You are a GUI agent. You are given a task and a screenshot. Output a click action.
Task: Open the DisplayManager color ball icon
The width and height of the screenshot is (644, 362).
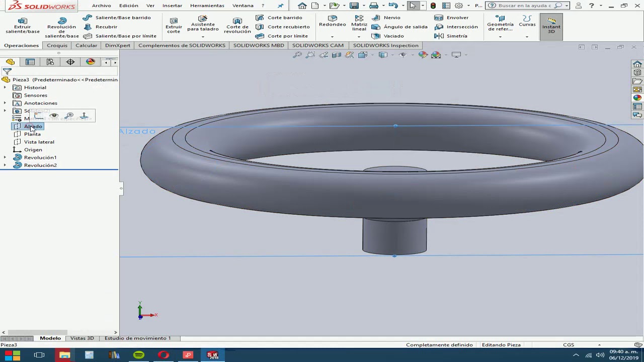(91, 62)
